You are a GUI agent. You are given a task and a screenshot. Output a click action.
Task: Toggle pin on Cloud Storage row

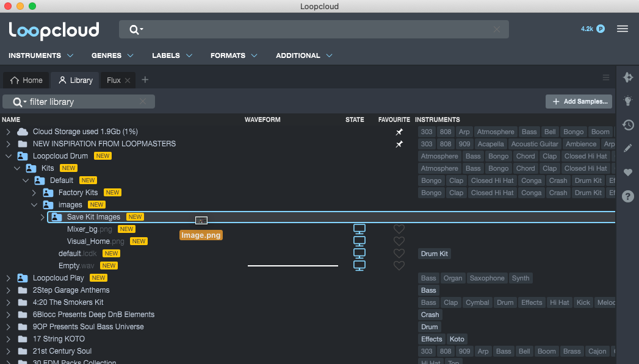[399, 132]
